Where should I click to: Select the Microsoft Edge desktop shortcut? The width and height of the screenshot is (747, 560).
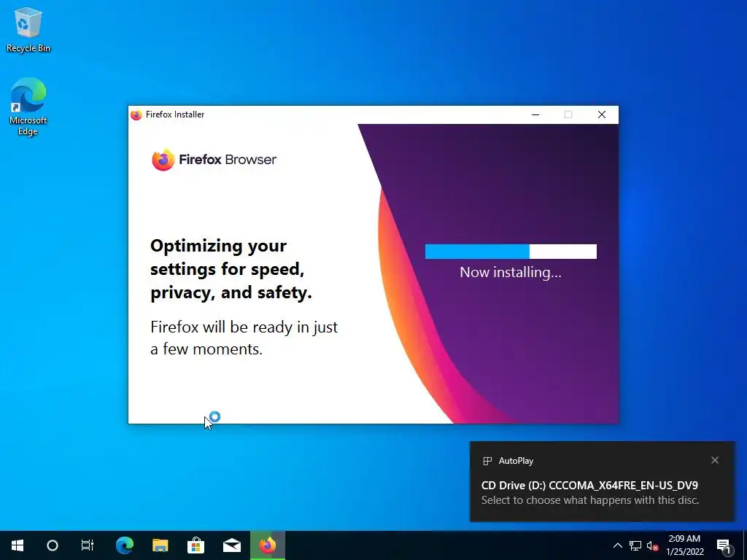pos(28,106)
